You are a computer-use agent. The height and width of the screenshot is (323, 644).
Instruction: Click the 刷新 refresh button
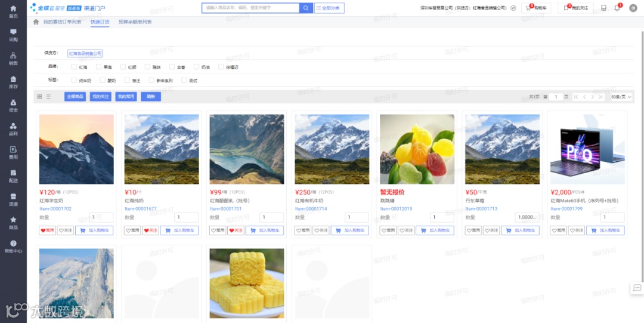151,97
